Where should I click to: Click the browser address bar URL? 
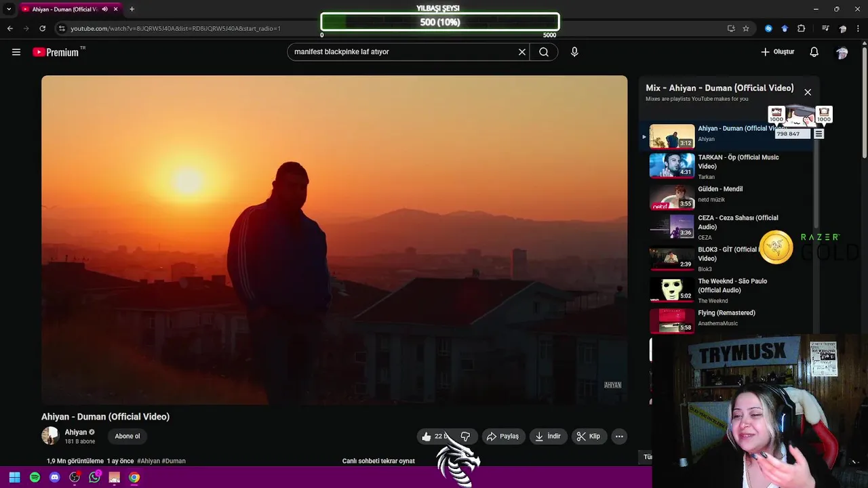175,28
